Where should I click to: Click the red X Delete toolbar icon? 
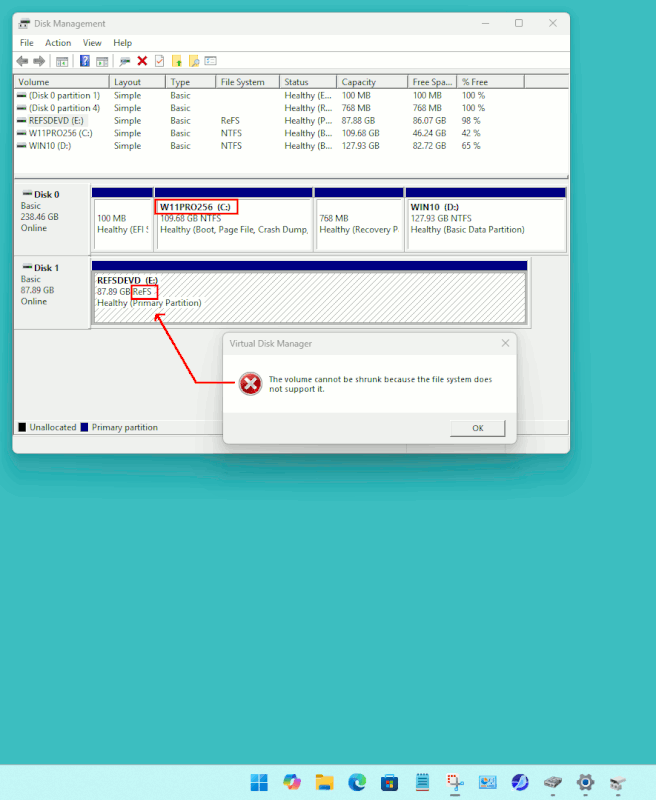coord(142,61)
